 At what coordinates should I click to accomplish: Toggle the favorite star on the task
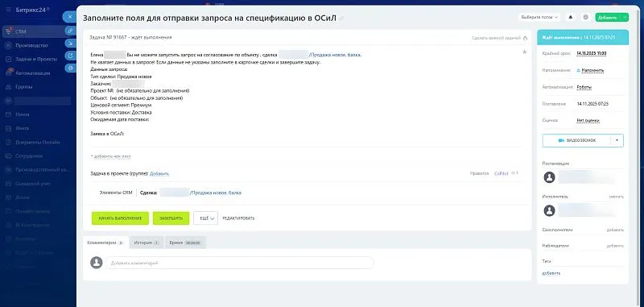(x=525, y=52)
